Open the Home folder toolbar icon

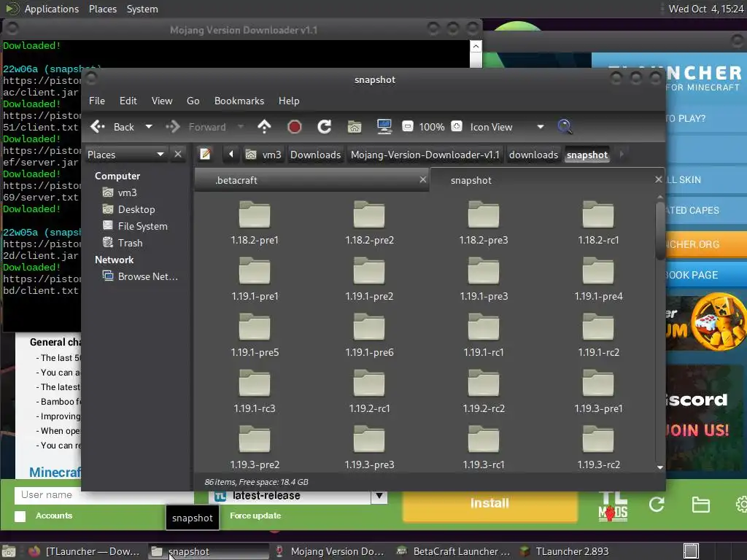pos(355,127)
